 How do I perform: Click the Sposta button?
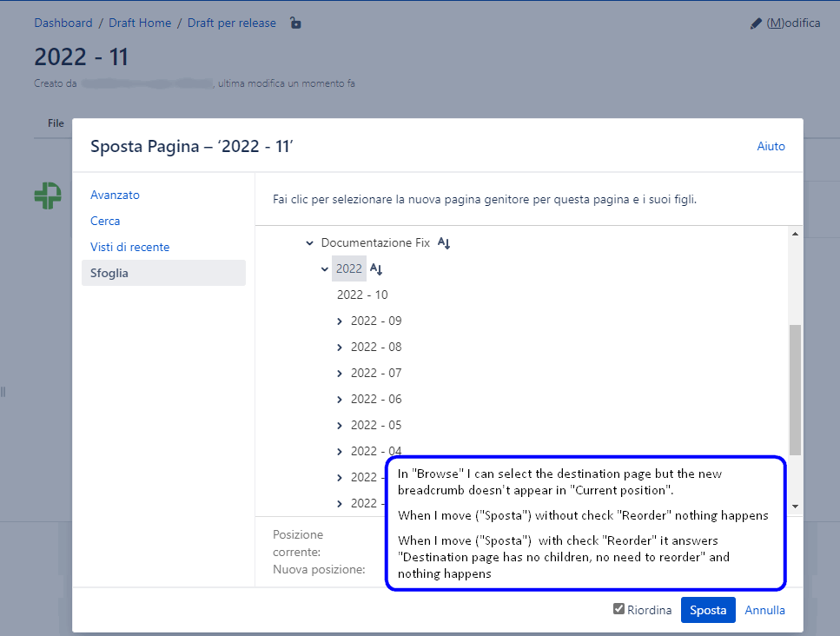click(708, 610)
